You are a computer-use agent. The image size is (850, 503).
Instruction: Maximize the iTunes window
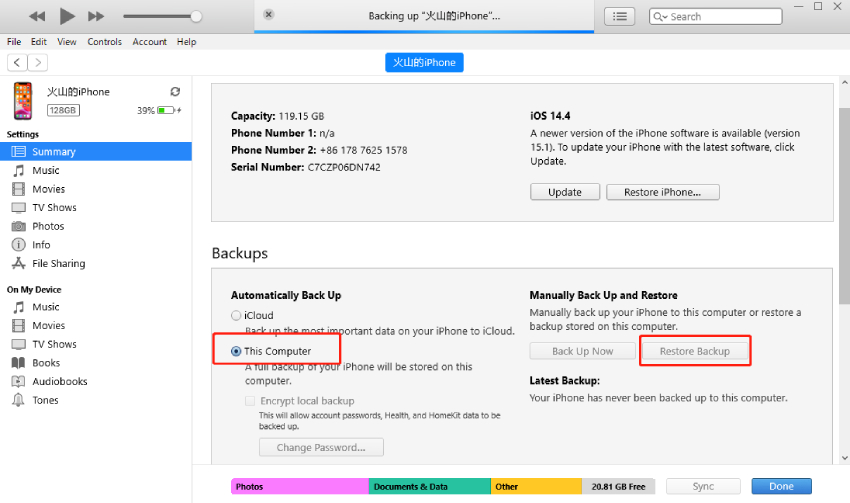click(x=818, y=7)
